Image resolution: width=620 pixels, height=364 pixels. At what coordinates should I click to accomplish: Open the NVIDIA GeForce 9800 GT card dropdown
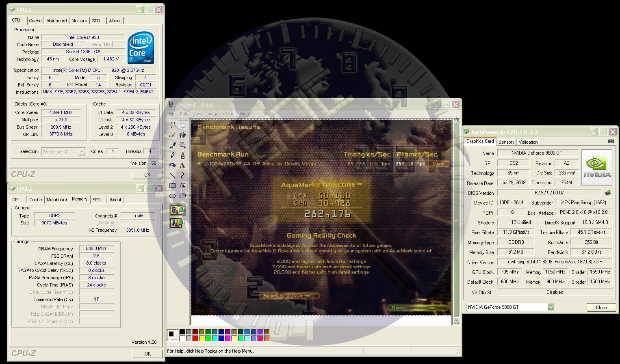pyautogui.click(x=551, y=307)
